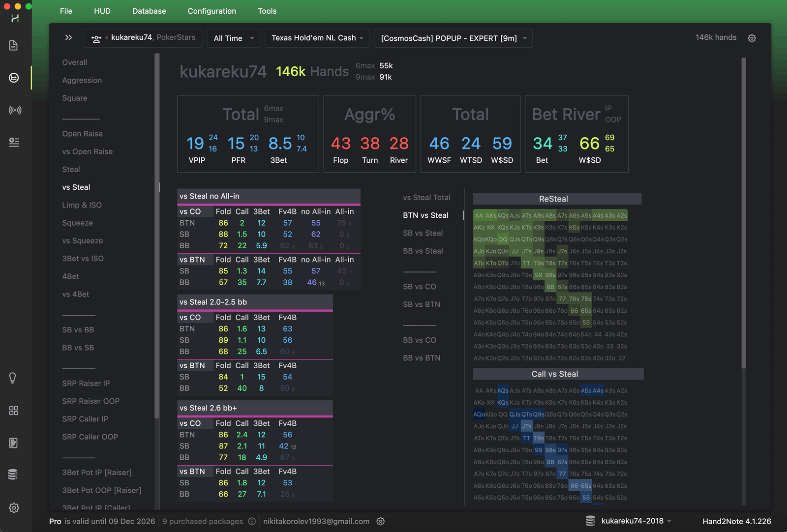
Task: Click the add player icon beside kukareku74
Action: (96, 38)
